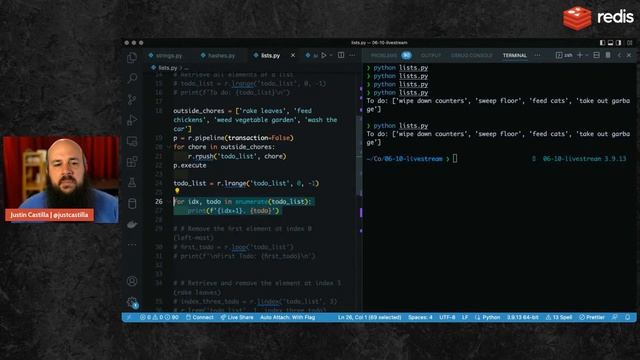Close the terminal panel
This screenshot has width=640, height=360.
pos(629,55)
